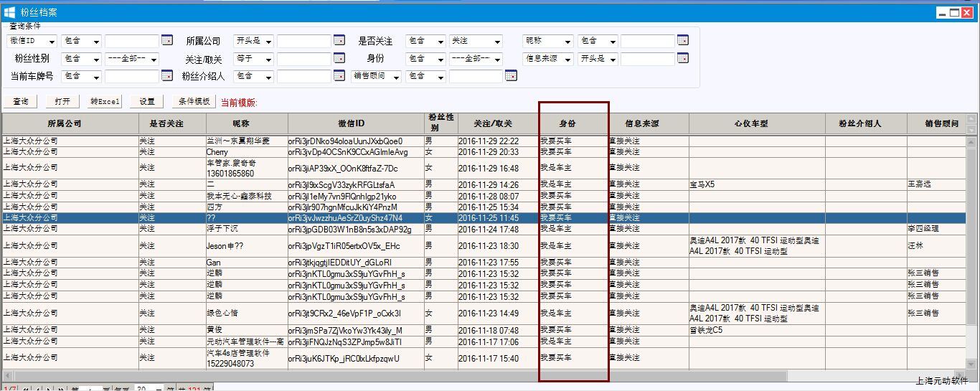Open calendar icon beside 信息来源 input
980x391 pixels.
[682, 59]
